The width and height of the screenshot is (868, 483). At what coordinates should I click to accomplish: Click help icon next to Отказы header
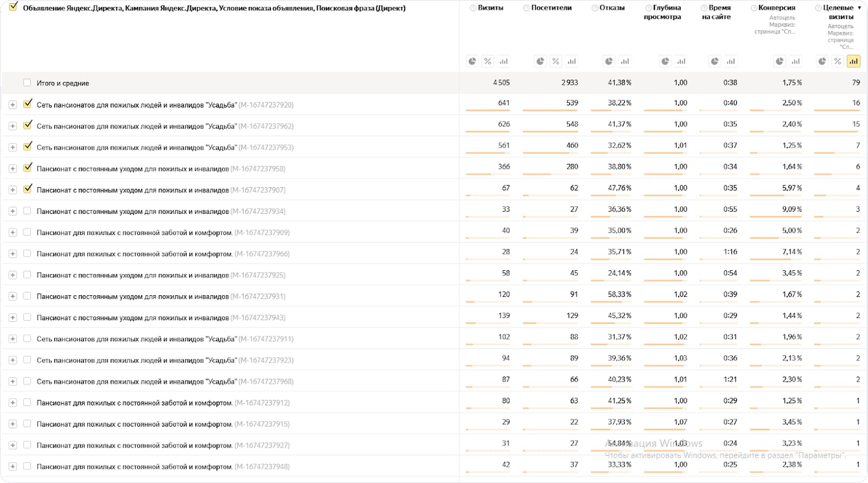tap(595, 8)
